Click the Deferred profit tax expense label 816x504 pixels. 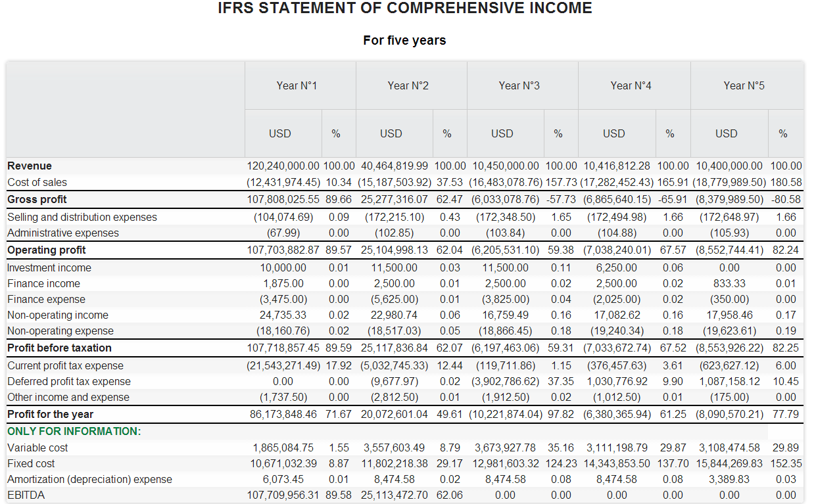point(69,381)
